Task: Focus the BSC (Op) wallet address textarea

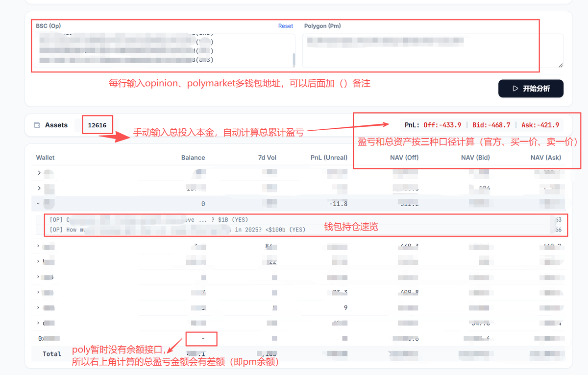Action: point(165,50)
